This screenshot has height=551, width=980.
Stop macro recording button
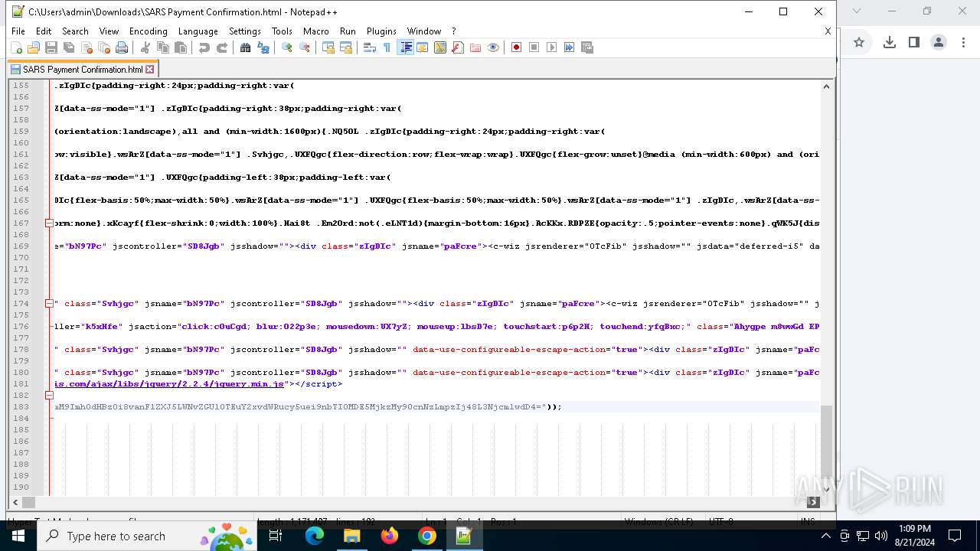[x=534, y=47]
